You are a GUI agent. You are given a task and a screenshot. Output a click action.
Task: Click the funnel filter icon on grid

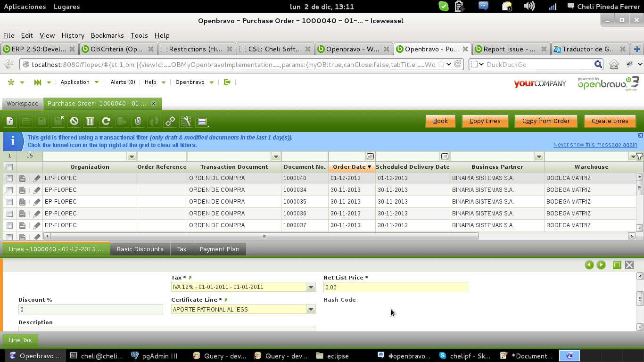tap(639, 156)
